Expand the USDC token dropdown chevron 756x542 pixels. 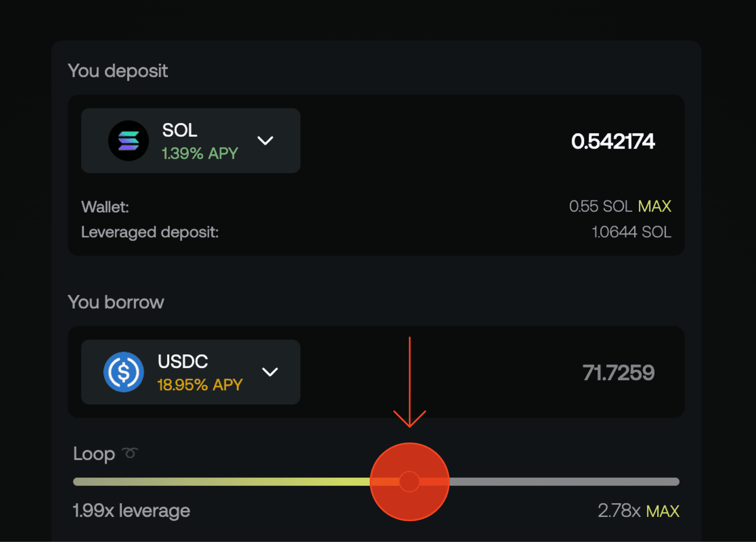click(270, 372)
